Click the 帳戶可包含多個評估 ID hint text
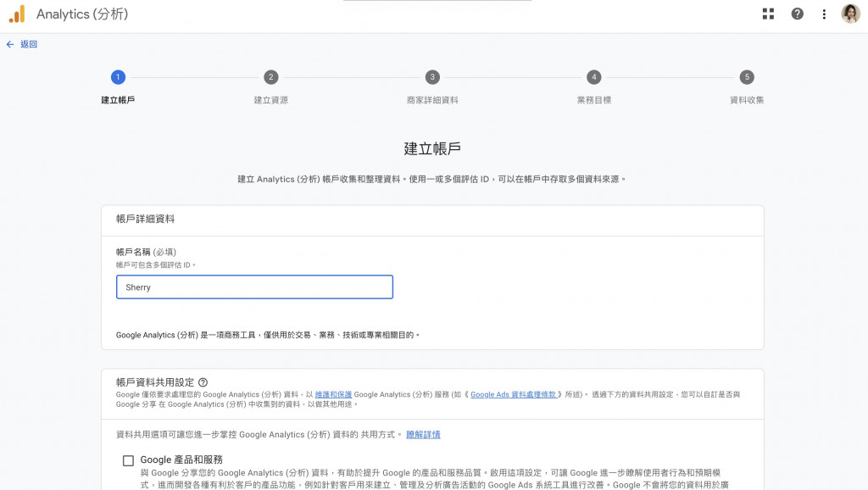 click(156, 265)
